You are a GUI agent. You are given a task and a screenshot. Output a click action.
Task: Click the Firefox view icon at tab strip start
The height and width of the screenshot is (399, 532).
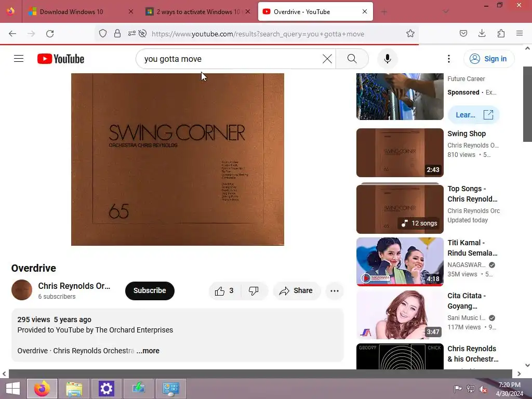tap(11, 11)
